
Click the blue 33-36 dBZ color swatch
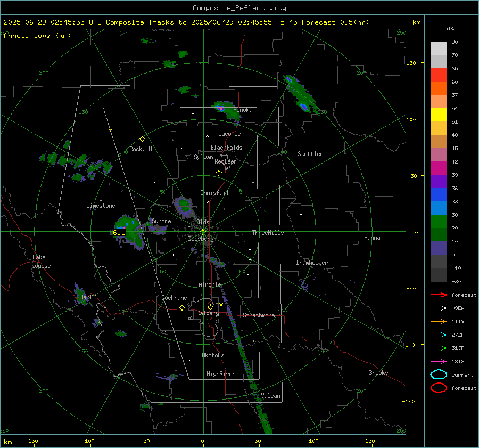tap(439, 195)
